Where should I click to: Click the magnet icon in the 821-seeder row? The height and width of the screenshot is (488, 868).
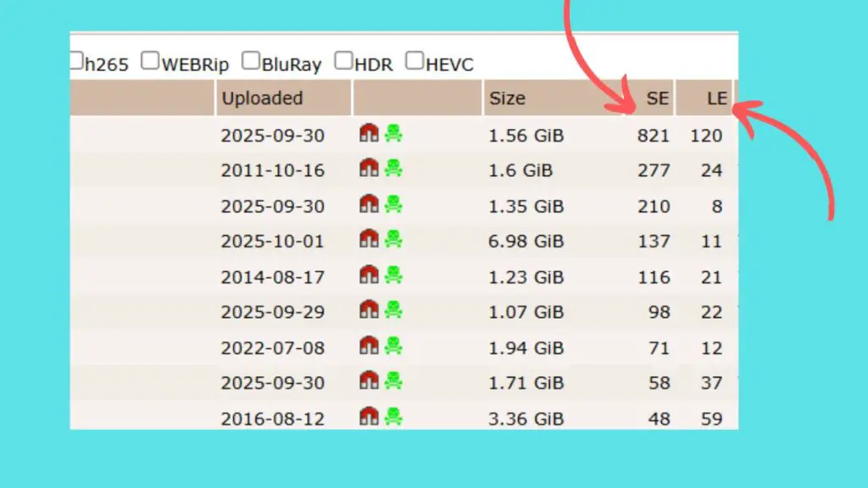(x=369, y=133)
